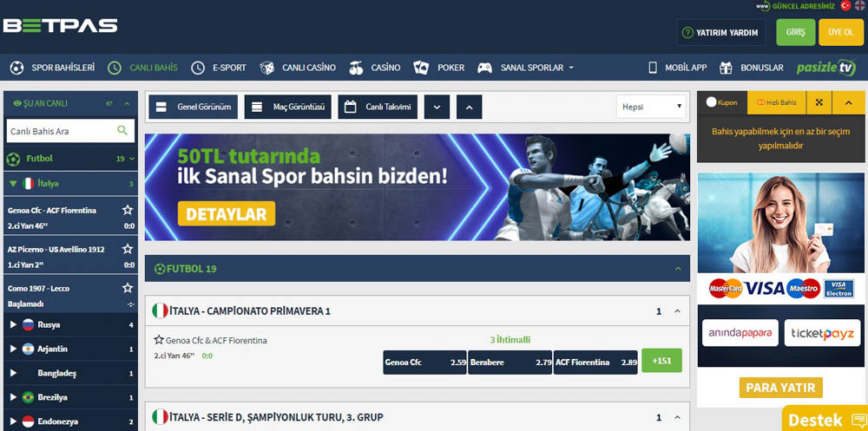Click the search magnifier in Canlı Bahis Ara

(x=122, y=131)
